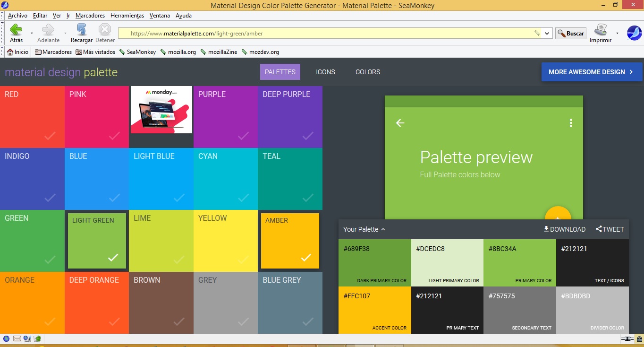Select the #FFC107 accent color swatch
The width and height of the screenshot is (644, 347).
pyautogui.click(x=374, y=310)
